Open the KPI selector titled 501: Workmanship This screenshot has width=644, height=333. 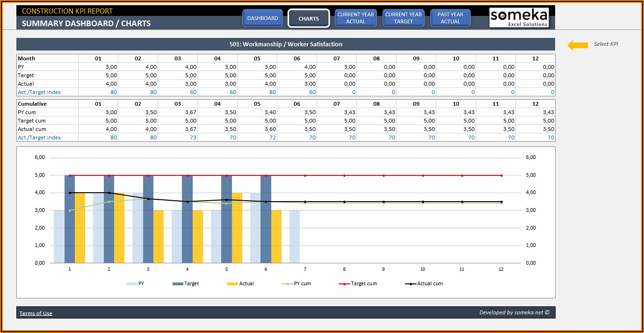[285, 44]
